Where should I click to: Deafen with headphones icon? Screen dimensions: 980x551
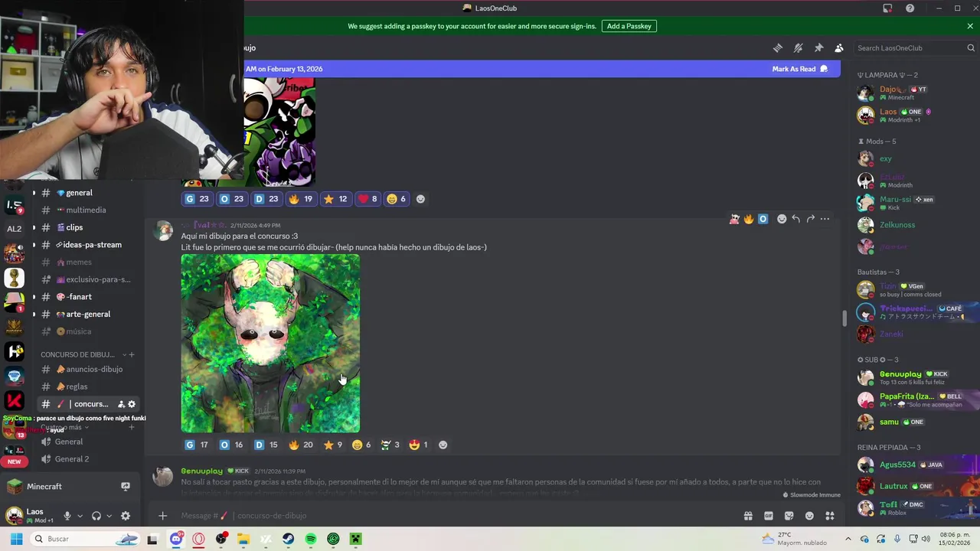[x=96, y=516]
